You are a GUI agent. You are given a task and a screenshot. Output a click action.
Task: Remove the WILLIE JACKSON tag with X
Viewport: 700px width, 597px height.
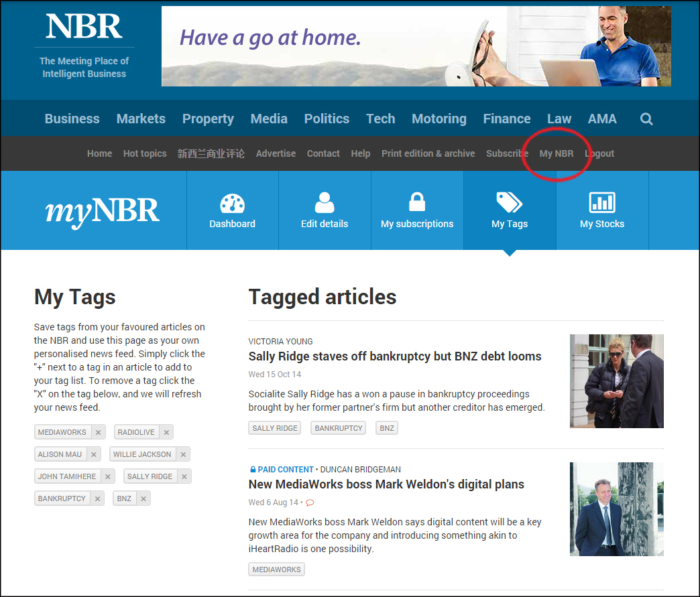click(x=183, y=454)
